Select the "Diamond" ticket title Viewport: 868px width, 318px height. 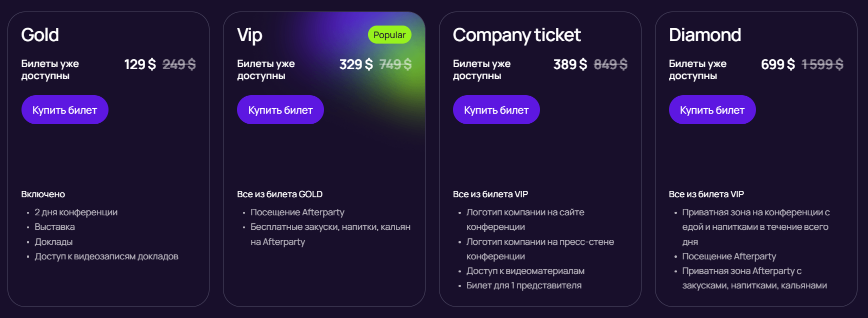(x=704, y=35)
